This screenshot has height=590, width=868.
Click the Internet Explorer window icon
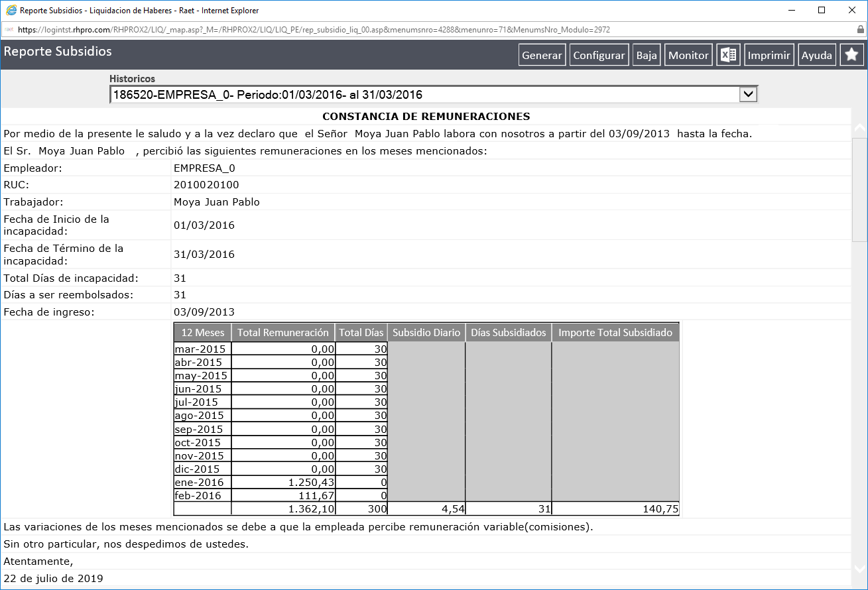11,11
